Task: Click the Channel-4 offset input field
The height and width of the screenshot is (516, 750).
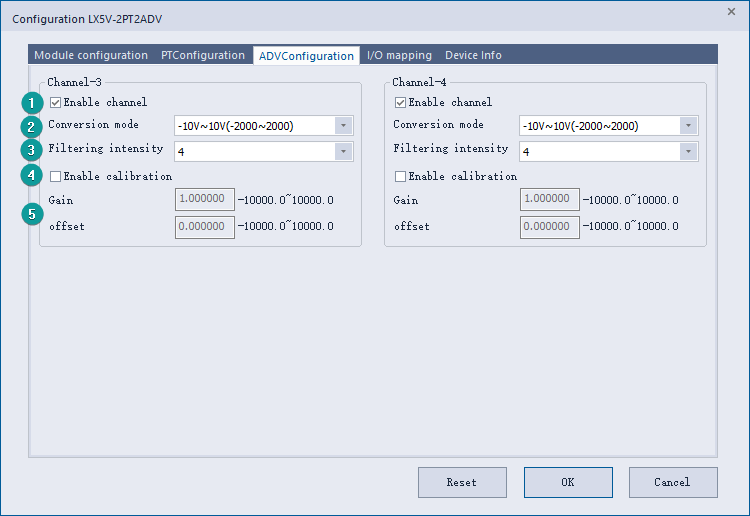Action: click(x=550, y=227)
